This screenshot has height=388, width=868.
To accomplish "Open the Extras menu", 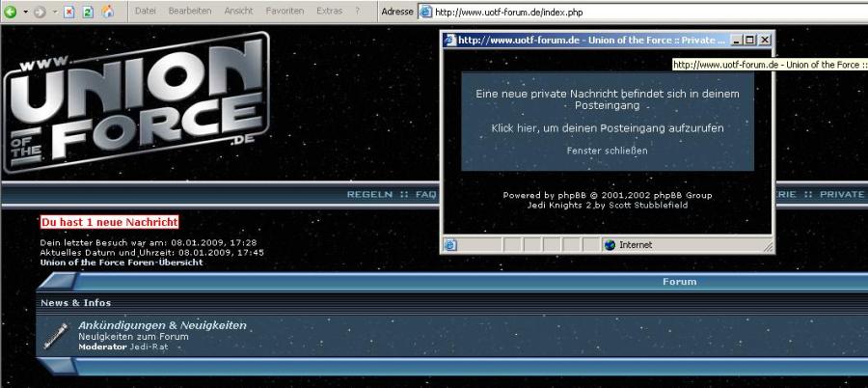I will tap(329, 11).
